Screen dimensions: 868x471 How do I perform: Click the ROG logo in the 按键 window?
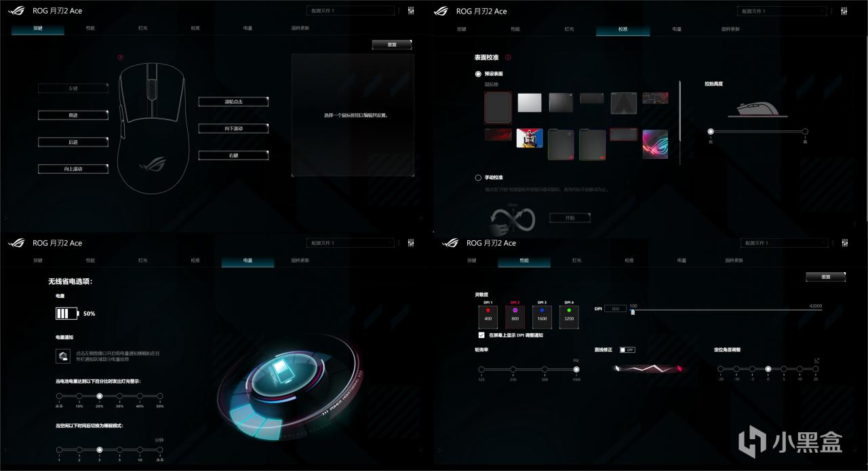point(16,11)
